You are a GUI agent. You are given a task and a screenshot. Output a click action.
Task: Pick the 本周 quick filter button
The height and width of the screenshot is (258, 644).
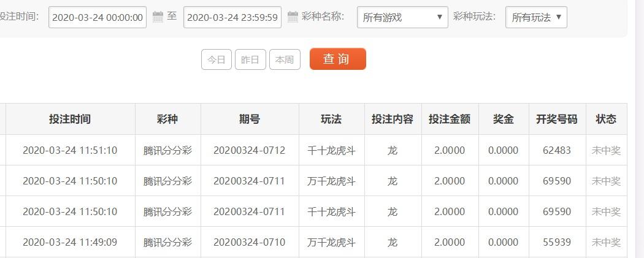tap(285, 59)
